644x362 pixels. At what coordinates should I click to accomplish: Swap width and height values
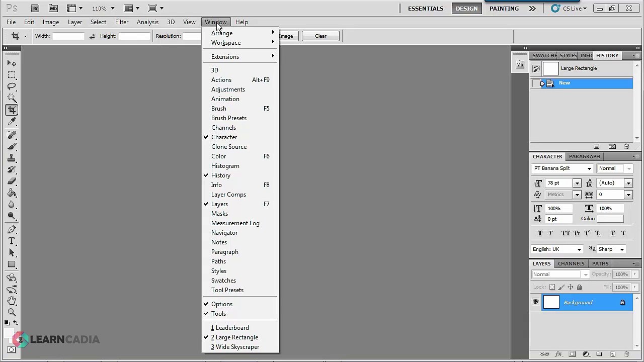click(92, 36)
